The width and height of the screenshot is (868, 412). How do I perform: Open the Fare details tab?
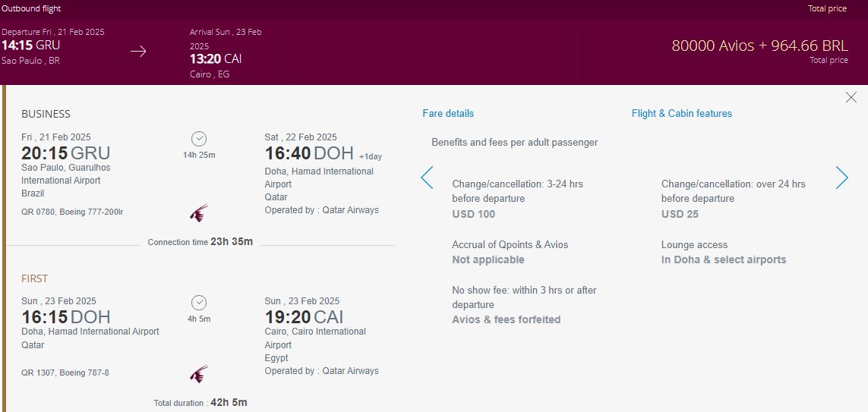click(x=448, y=113)
